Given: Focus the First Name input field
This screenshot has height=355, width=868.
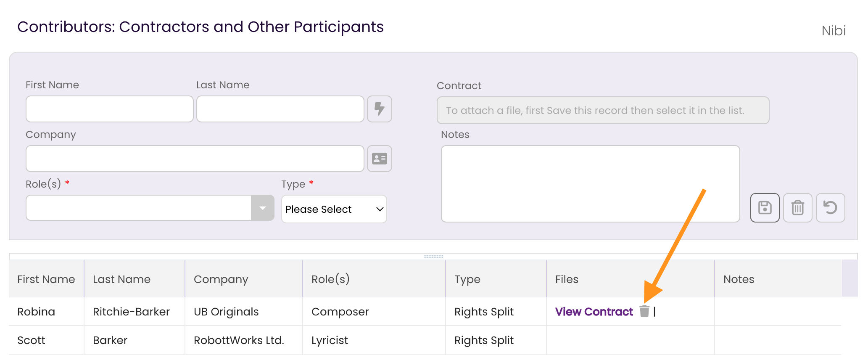Looking at the screenshot, I should pyautogui.click(x=110, y=109).
